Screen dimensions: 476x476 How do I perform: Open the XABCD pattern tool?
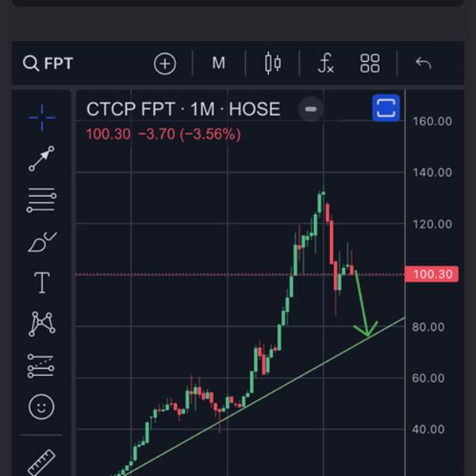point(42,324)
